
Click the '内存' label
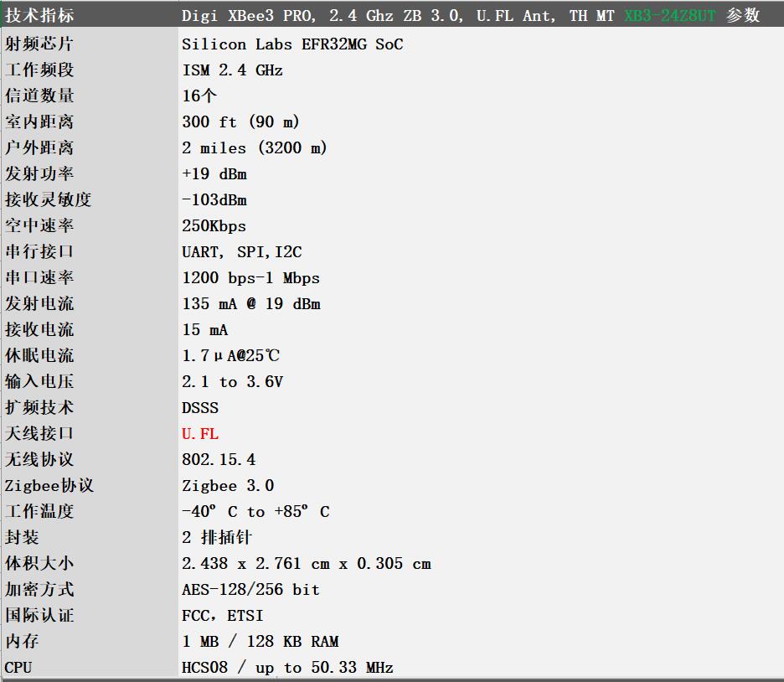22,642
